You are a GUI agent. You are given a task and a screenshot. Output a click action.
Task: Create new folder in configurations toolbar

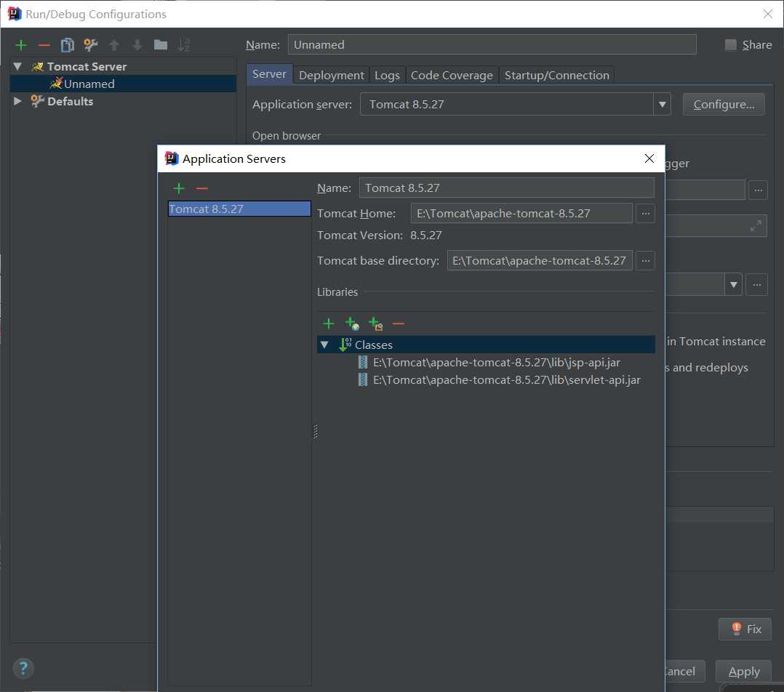coord(161,45)
